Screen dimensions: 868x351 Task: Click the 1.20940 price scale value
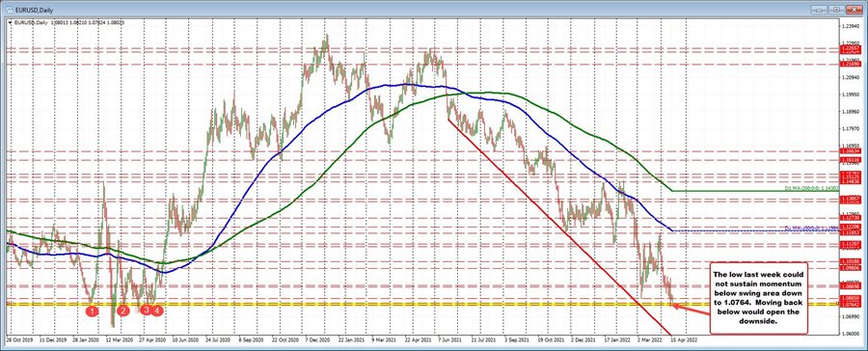[x=851, y=77]
